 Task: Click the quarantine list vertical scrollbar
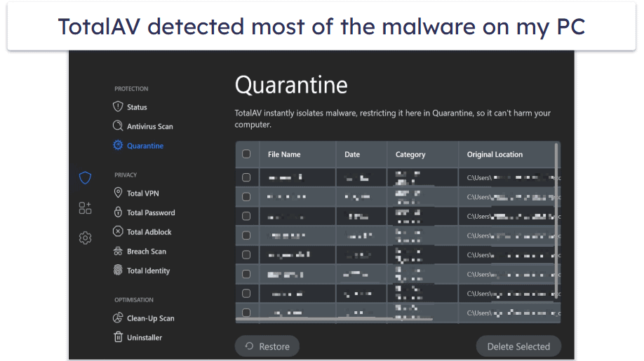click(557, 203)
